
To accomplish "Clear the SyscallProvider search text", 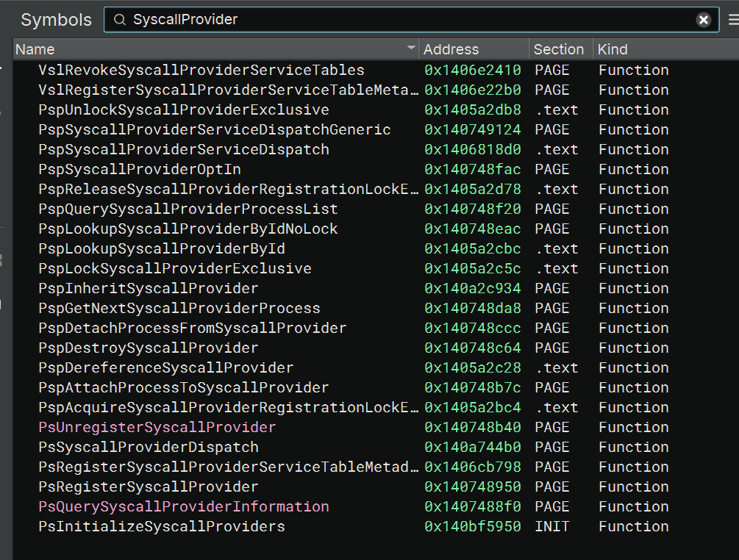I will pyautogui.click(x=703, y=20).
